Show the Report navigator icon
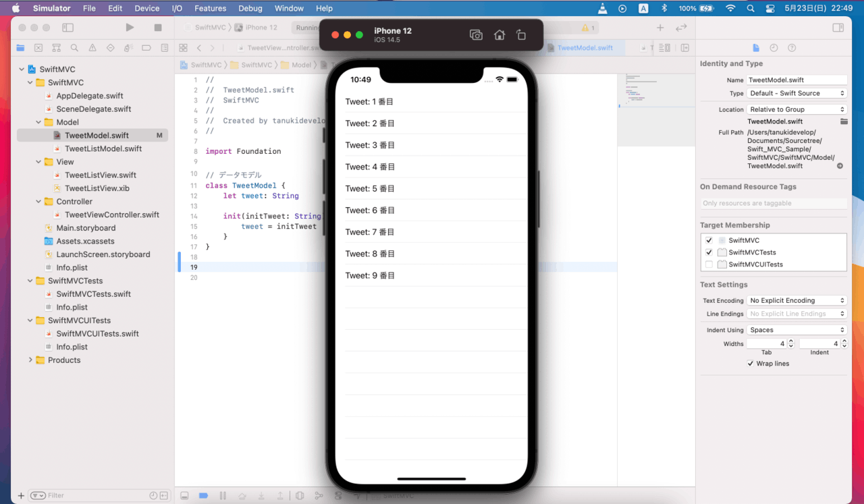 tap(164, 48)
